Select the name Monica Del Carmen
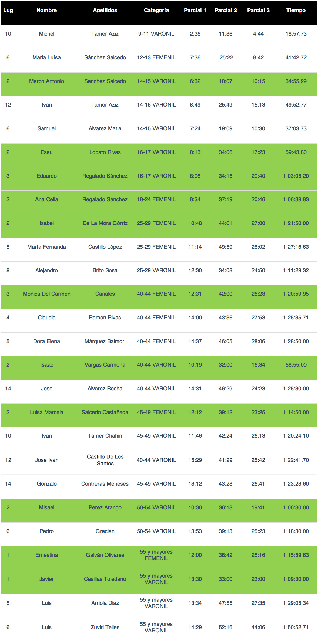 46,294
